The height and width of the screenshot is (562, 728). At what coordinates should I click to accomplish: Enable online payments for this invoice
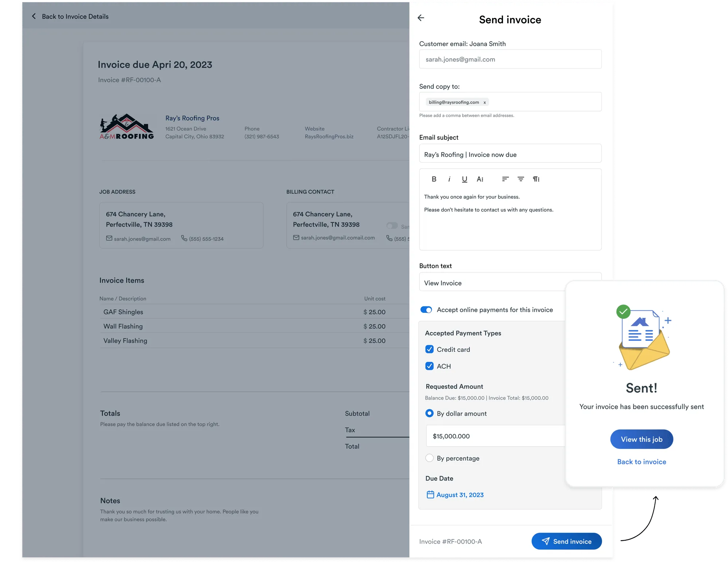point(426,310)
